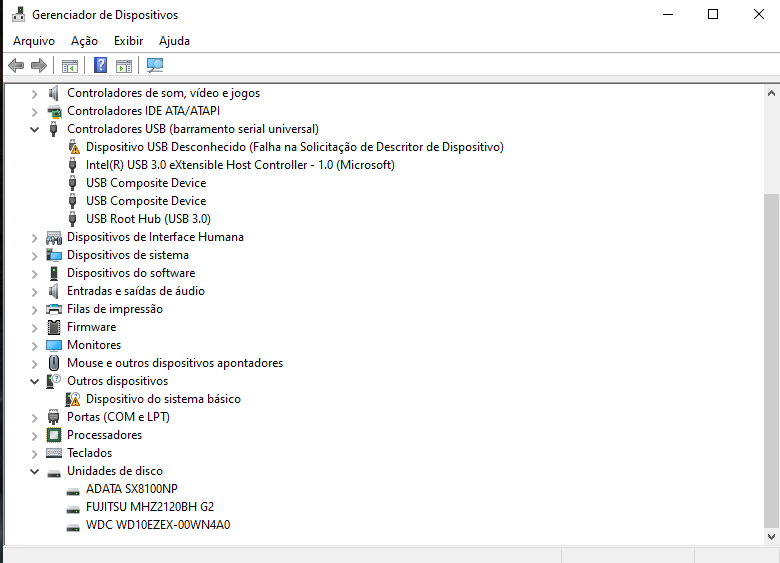The width and height of the screenshot is (780, 563).
Task: Select the ADATA SX8100NP label
Action: 131,489
